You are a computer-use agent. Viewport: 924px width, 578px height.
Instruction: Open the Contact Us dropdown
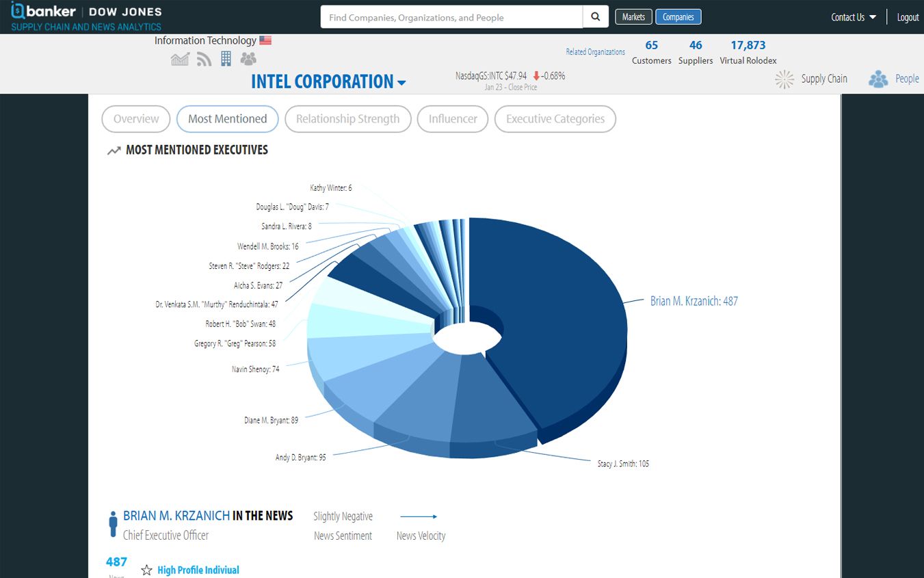(x=854, y=17)
